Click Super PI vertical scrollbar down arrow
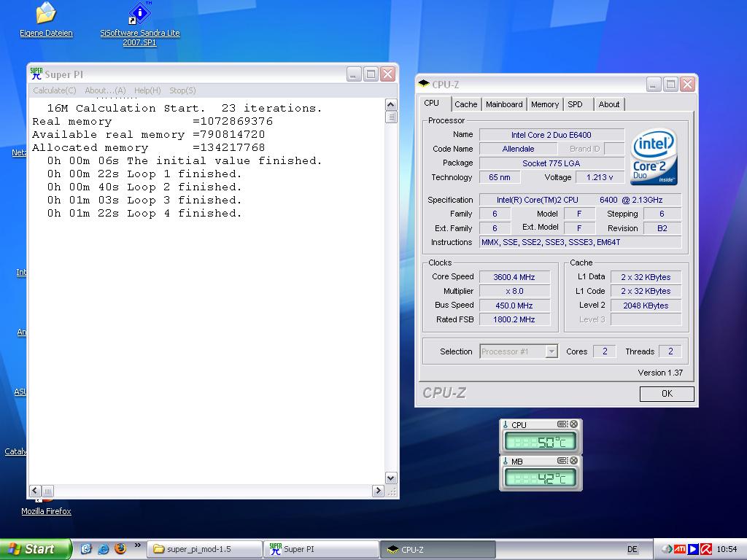Viewport: 747px width, 560px height. click(x=391, y=478)
